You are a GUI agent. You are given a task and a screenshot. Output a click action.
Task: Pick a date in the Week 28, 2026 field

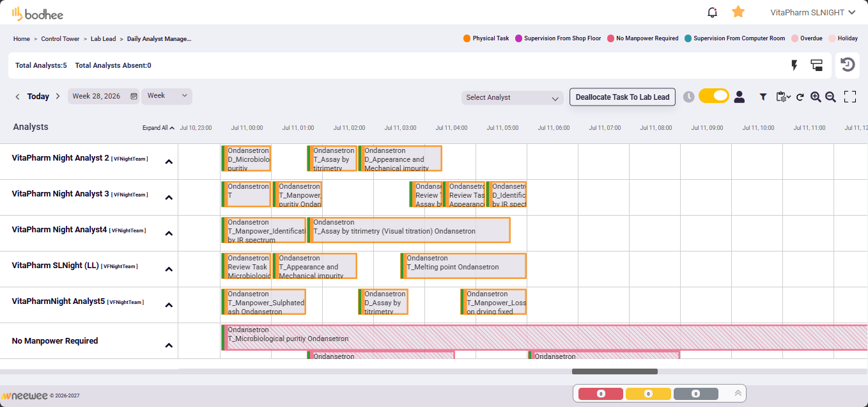103,96
